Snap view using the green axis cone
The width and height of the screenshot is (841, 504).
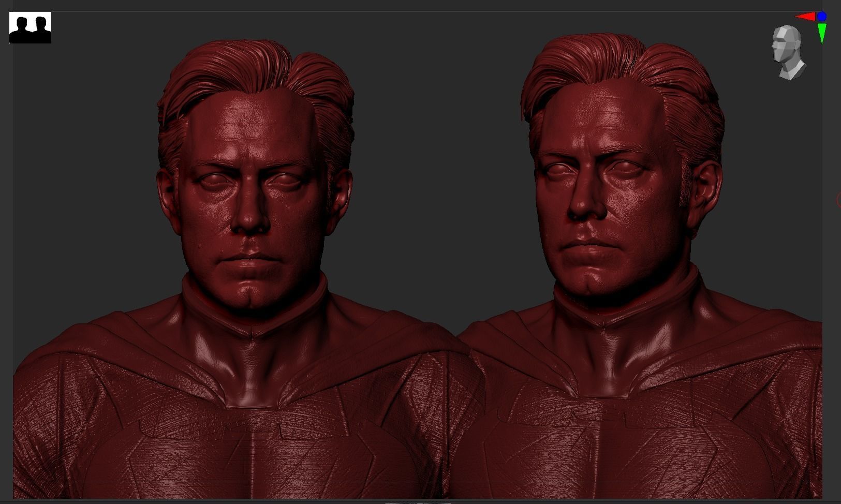click(822, 33)
